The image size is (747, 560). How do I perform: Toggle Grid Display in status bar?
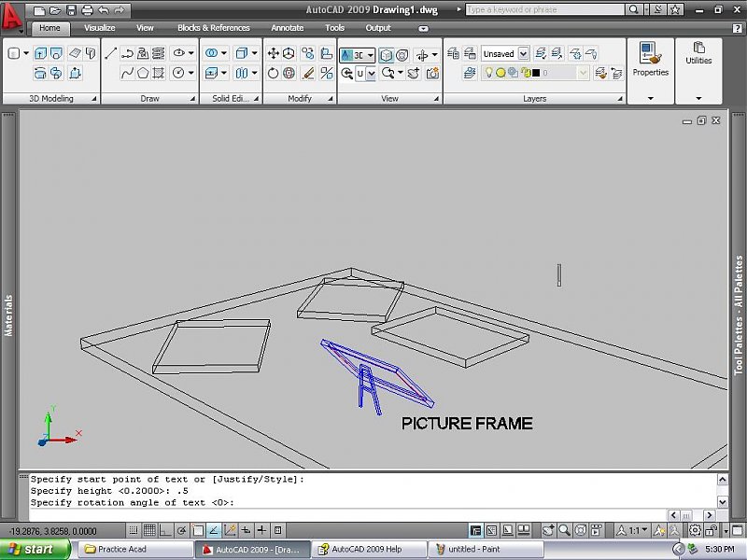coord(149,530)
